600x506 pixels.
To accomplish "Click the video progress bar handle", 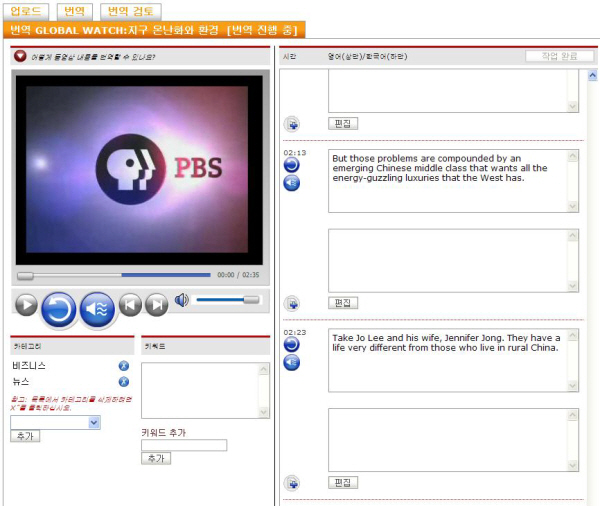I will click(25, 276).
